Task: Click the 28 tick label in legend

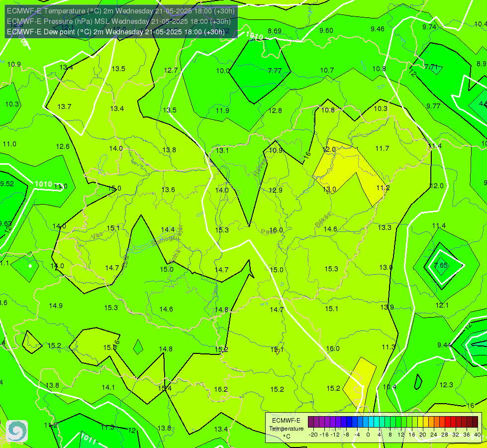Action: tap(445, 435)
